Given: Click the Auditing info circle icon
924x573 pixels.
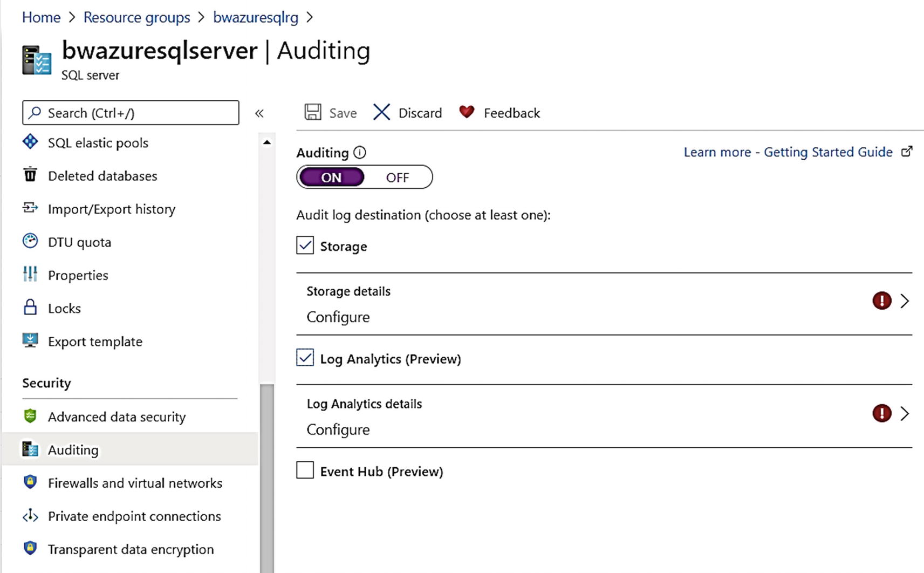Looking at the screenshot, I should [x=360, y=153].
